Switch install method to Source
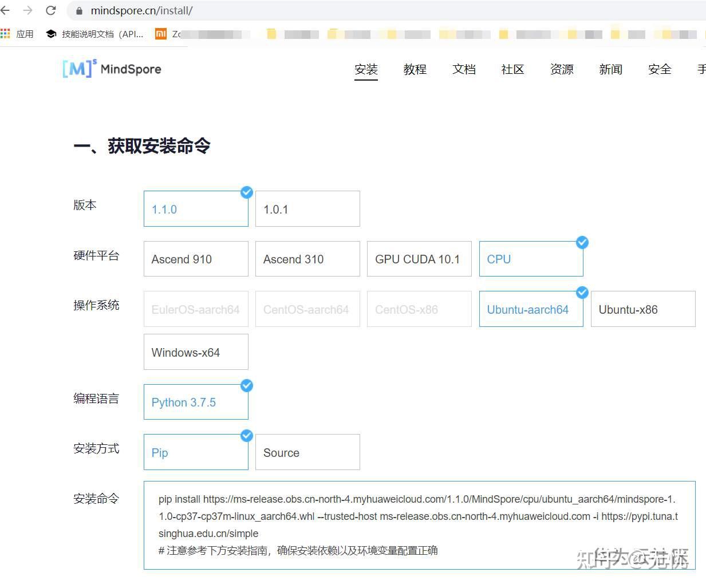 307,452
